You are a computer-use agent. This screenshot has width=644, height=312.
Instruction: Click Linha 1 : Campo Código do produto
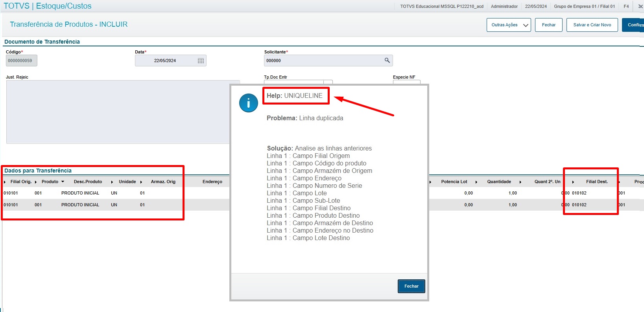coord(316,163)
